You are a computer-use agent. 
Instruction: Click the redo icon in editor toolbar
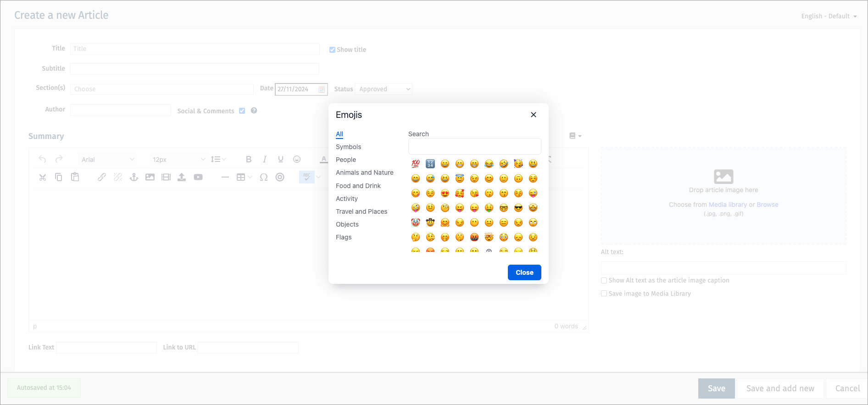[59, 159]
